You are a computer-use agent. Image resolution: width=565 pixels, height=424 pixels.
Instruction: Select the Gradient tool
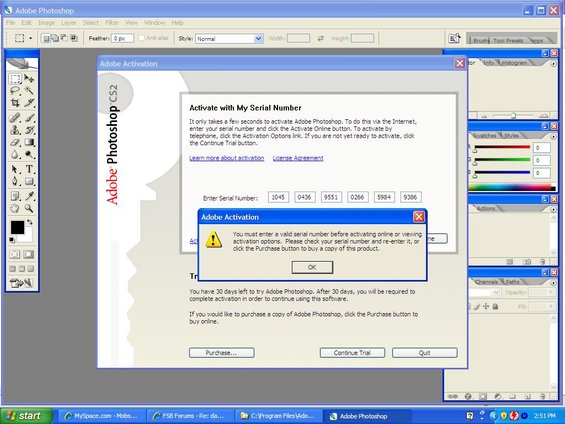point(29,142)
